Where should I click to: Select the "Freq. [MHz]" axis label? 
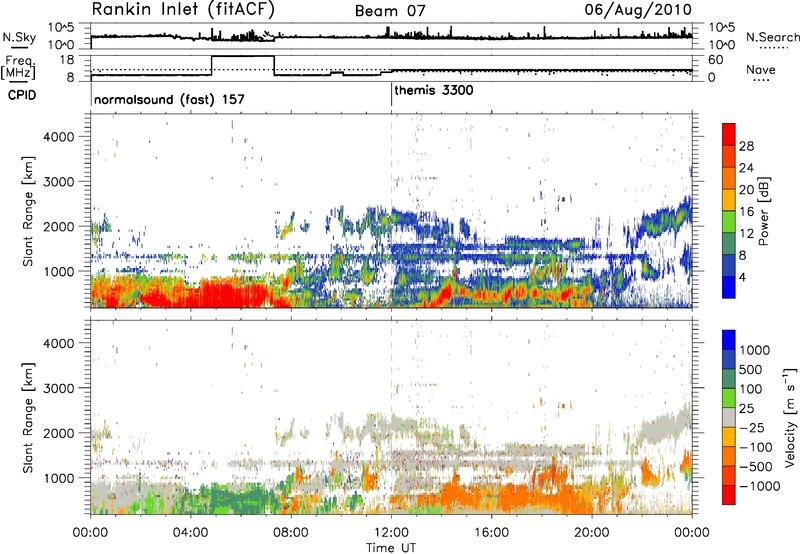(x=18, y=68)
